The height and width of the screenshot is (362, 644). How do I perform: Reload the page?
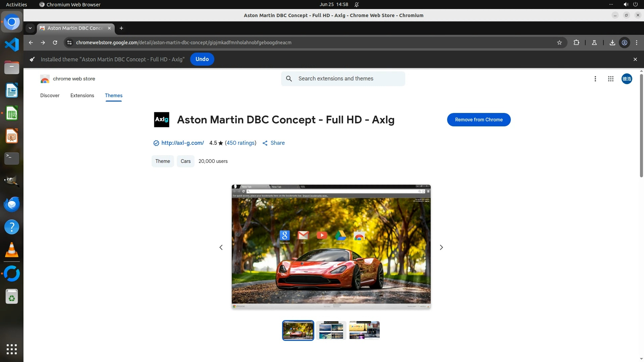click(x=55, y=43)
